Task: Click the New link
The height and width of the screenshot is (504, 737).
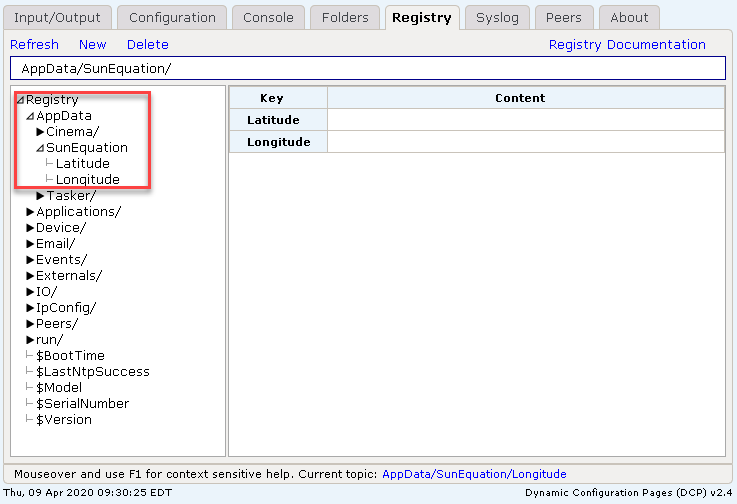Action: point(93,45)
